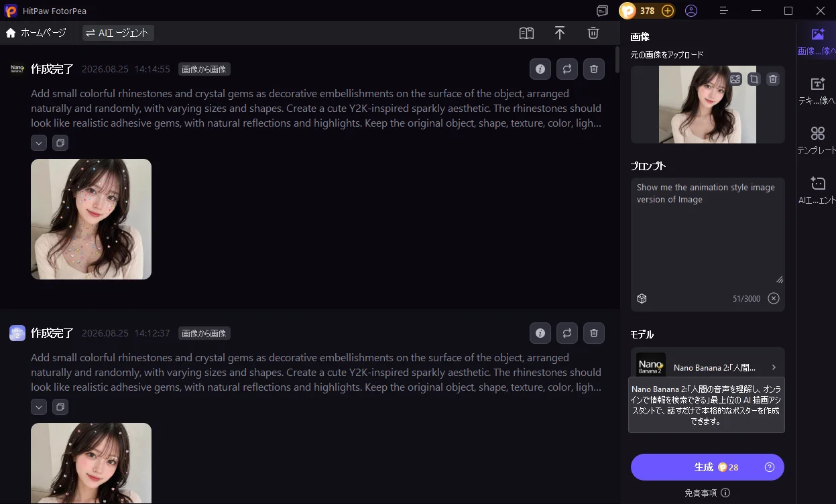Open the user account profile icon

(691, 11)
